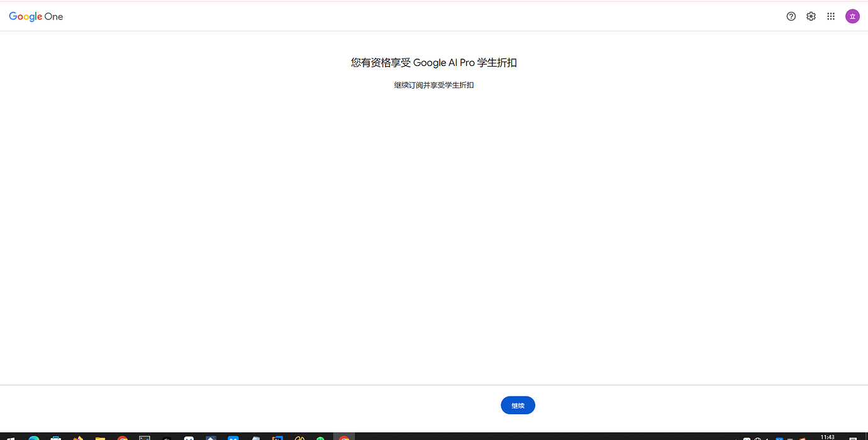Open the purple account avatar menu
The width and height of the screenshot is (868, 440).
[x=852, y=16]
